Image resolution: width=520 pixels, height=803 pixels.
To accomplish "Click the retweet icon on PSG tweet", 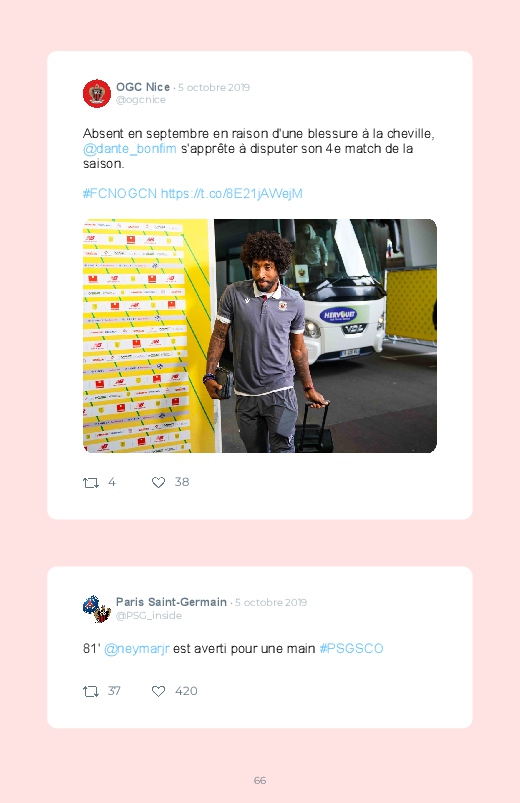I will 91,691.
